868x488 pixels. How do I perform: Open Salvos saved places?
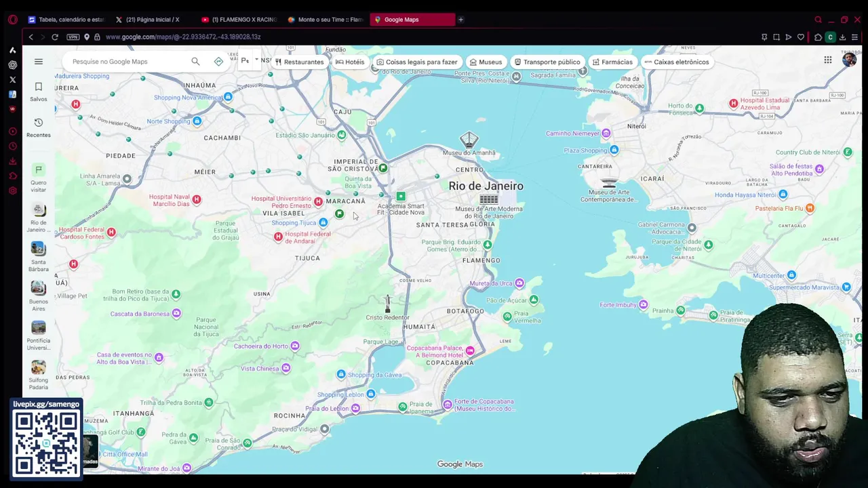point(39,91)
